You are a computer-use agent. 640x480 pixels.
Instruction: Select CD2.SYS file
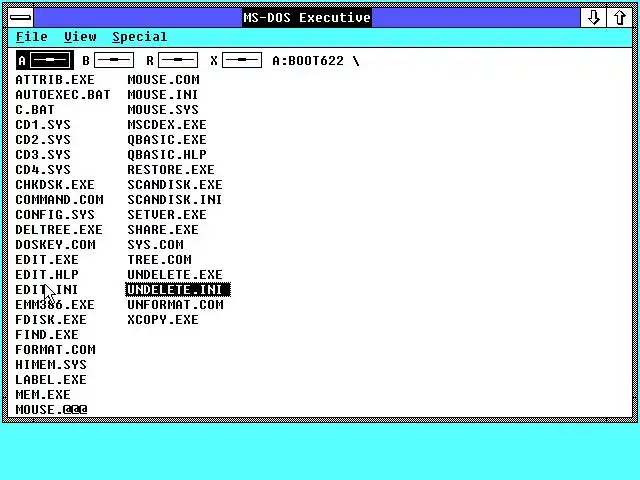coord(43,140)
